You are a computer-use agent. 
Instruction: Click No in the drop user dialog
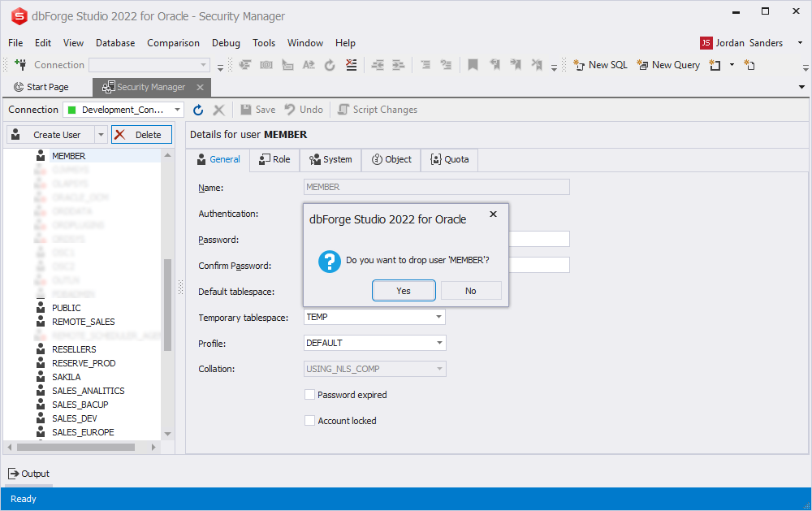click(470, 291)
